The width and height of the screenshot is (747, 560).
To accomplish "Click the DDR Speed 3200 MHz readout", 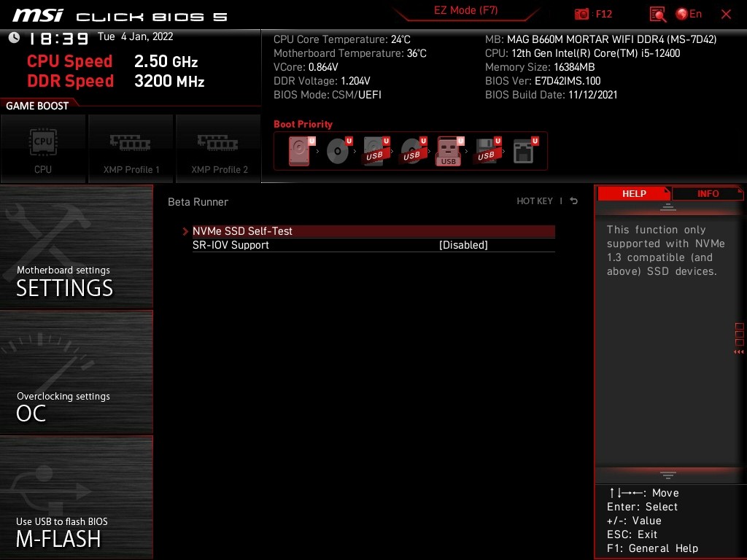I will point(116,81).
